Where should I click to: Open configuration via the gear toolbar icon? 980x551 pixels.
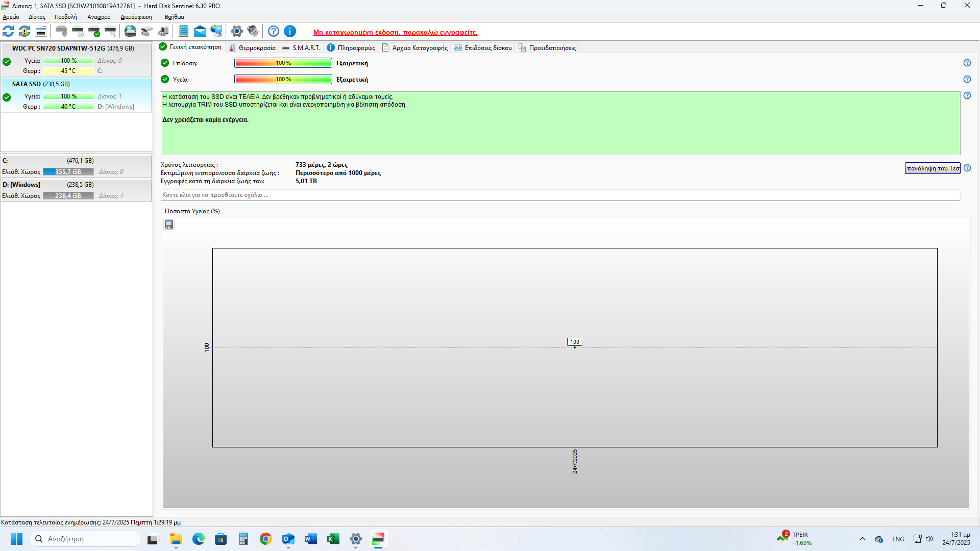[236, 32]
